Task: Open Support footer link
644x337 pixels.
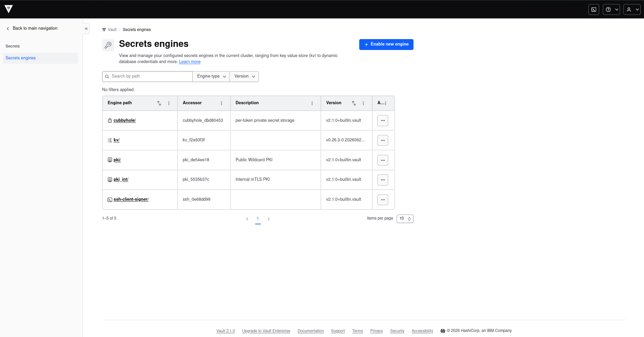Action: pos(338,331)
